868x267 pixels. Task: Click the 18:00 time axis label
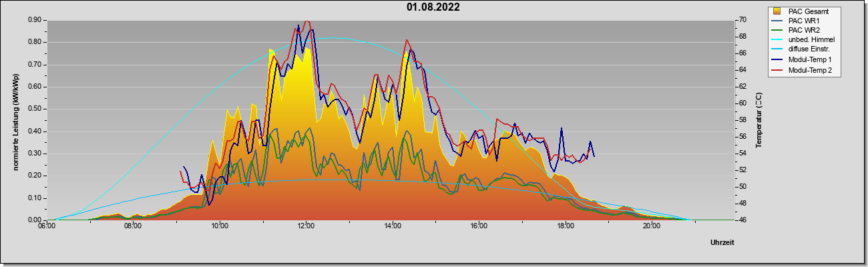566,226
